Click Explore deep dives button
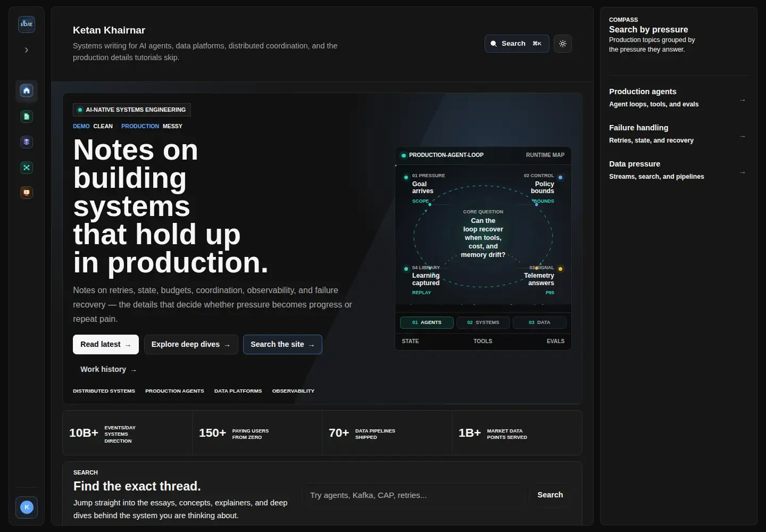 (x=191, y=344)
